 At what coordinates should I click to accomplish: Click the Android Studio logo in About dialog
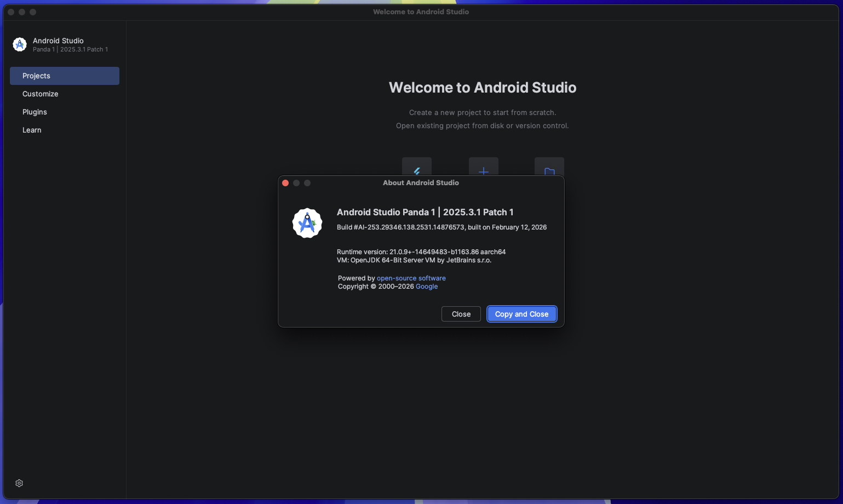[x=307, y=223]
